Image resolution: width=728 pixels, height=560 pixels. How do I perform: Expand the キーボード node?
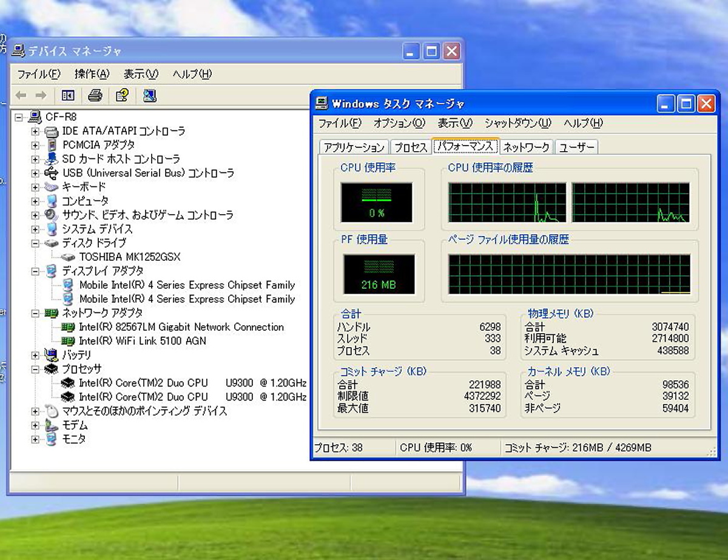(x=35, y=187)
